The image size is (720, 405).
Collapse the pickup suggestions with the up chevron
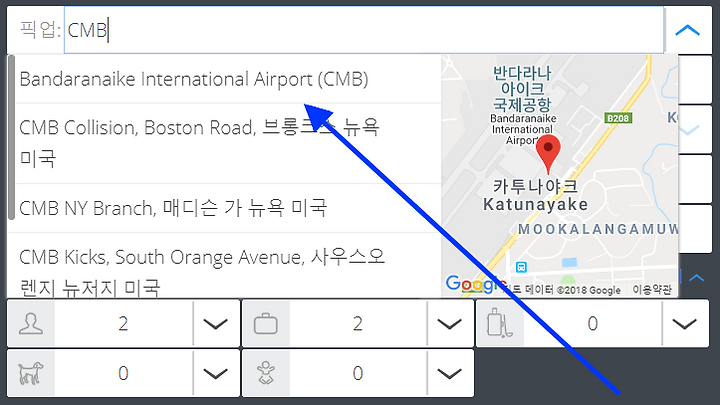click(687, 30)
